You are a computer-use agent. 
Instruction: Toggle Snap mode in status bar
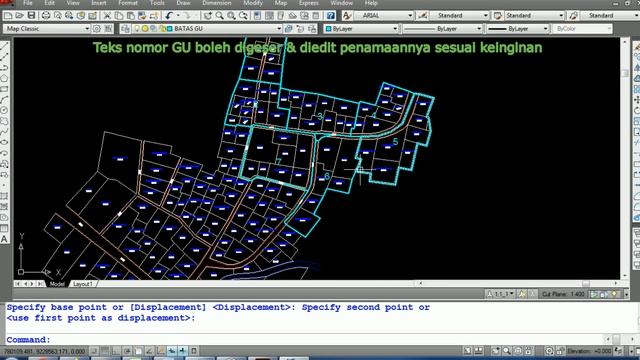(x=94, y=351)
